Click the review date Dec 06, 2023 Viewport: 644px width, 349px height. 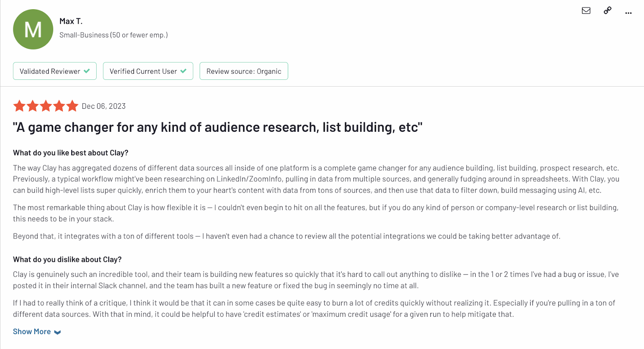click(104, 106)
